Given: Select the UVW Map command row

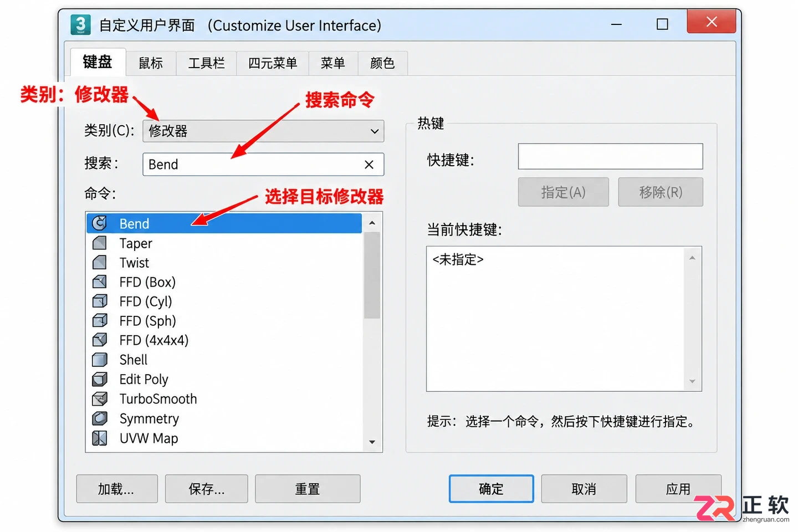Looking at the screenshot, I should pos(224,438).
